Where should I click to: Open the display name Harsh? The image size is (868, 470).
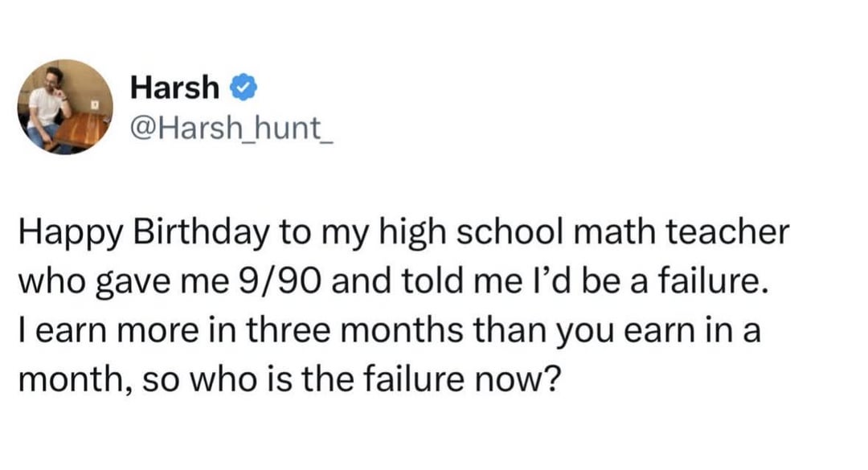[x=175, y=88]
